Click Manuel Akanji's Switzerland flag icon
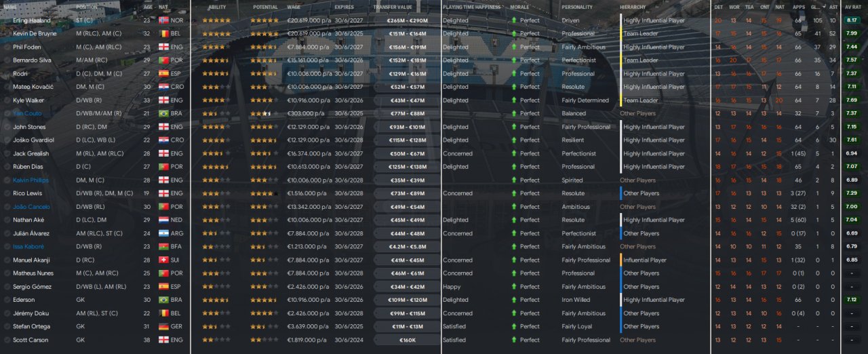Screen dimensions: 868x354 (x=163, y=260)
